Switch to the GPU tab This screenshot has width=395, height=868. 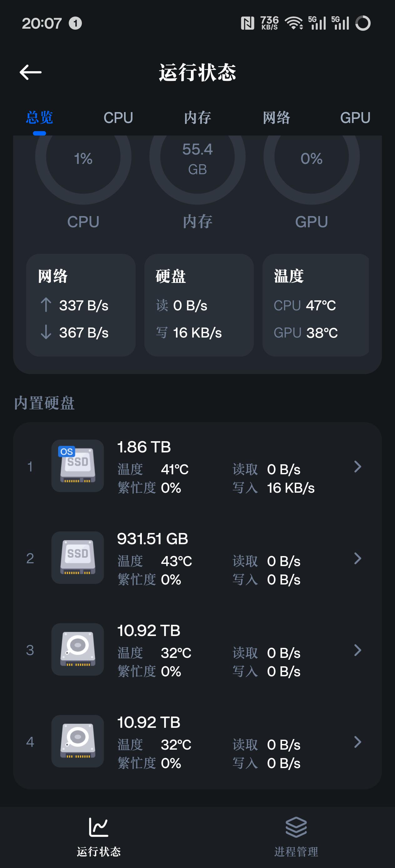click(355, 118)
